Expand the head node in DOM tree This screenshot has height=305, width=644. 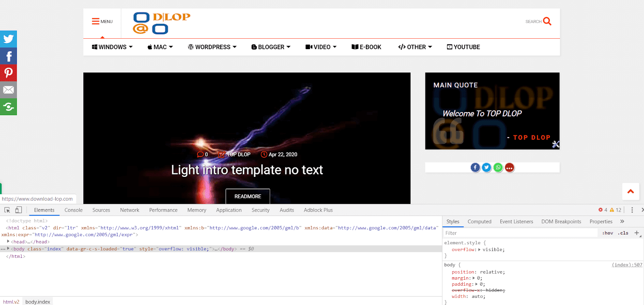(x=8, y=241)
